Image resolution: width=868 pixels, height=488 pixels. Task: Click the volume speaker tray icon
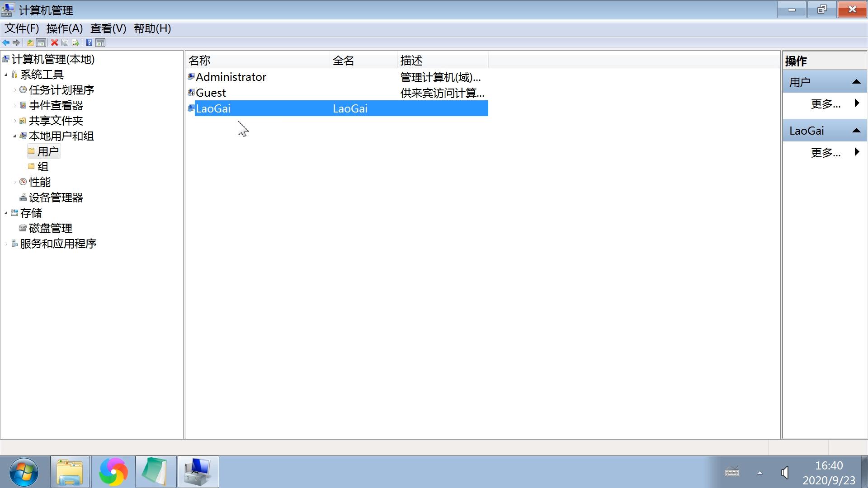pos(785,473)
